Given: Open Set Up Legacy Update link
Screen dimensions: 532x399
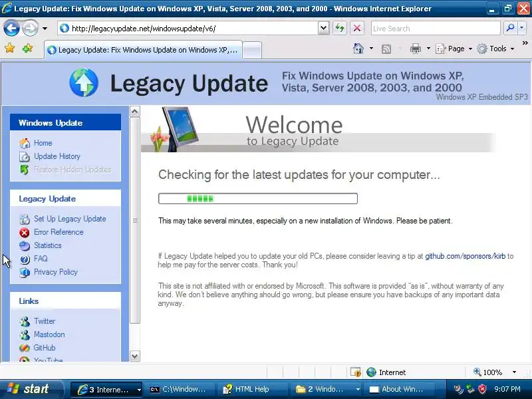Looking at the screenshot, I should point(70,219).
